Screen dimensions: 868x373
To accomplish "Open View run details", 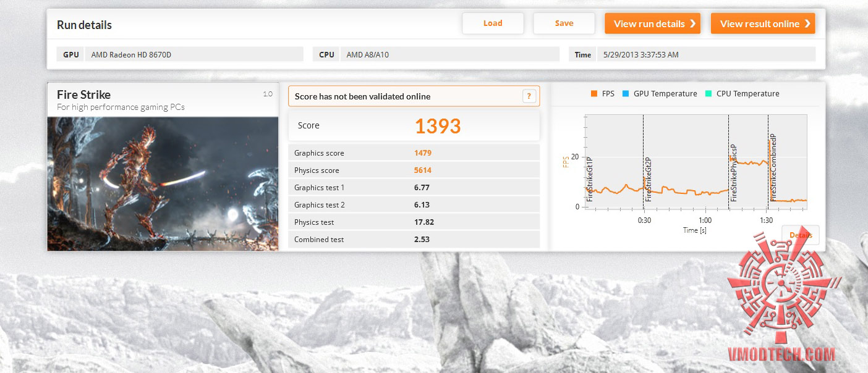I will 652,23.
